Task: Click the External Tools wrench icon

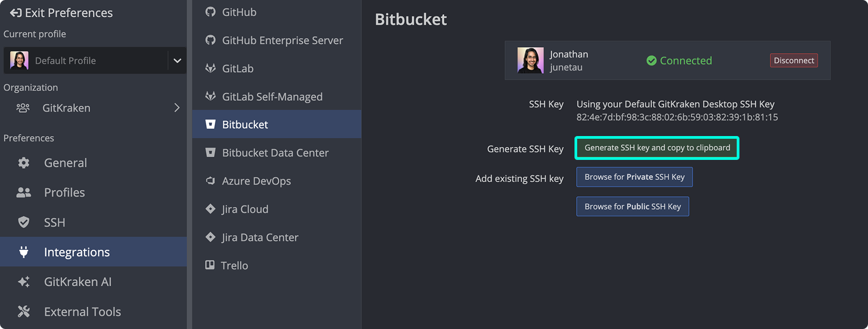Action: tap(24, 312)
